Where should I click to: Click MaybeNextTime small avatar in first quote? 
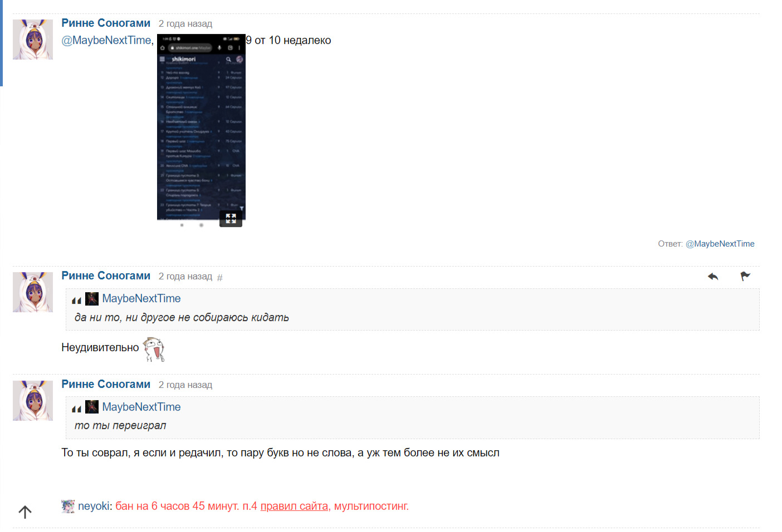92,299
